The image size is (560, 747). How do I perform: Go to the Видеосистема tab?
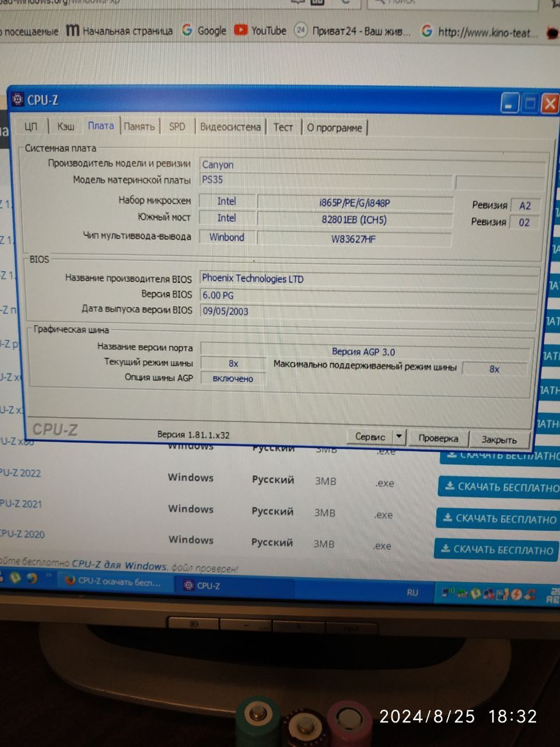coord(230,127)
